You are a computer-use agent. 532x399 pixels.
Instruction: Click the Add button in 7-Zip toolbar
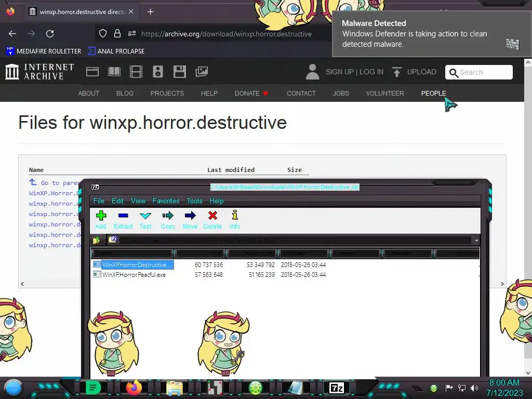click(101, 220)
